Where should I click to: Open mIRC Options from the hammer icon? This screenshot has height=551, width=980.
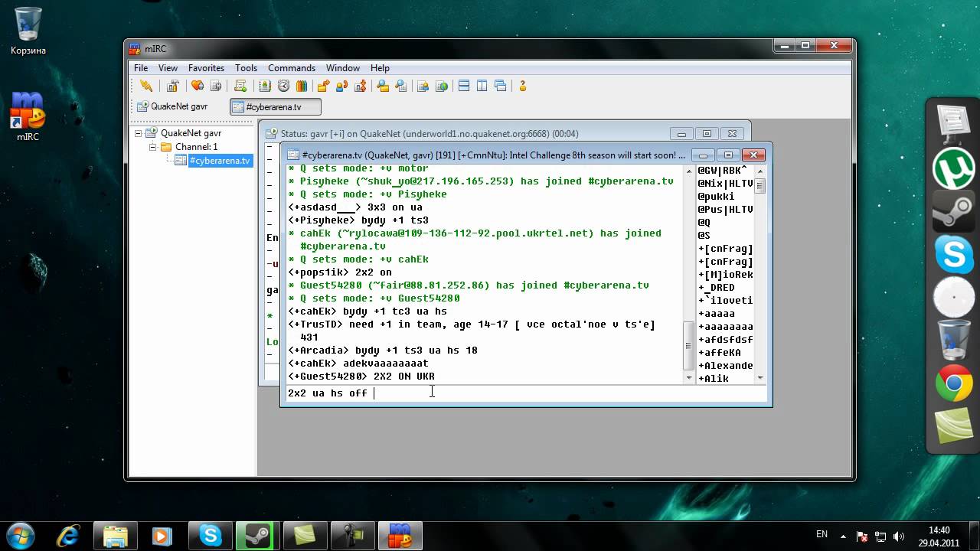[173, 86]
